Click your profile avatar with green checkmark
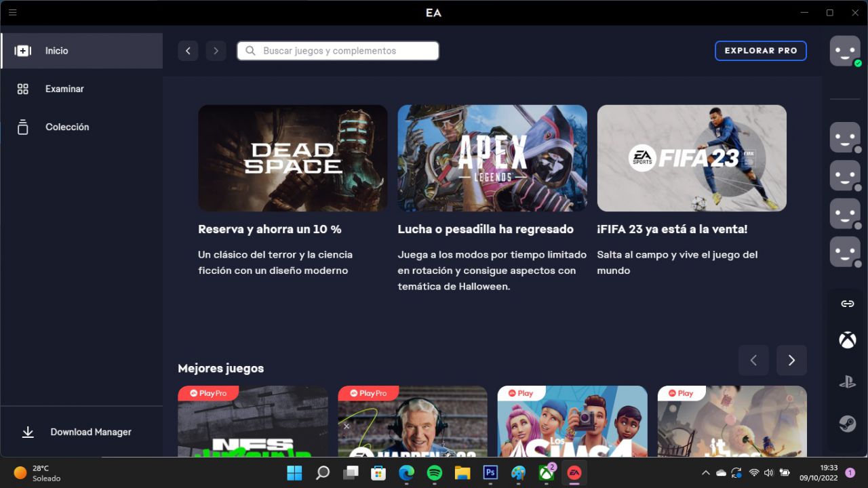The image size is (868, 488). pos(845,51)
